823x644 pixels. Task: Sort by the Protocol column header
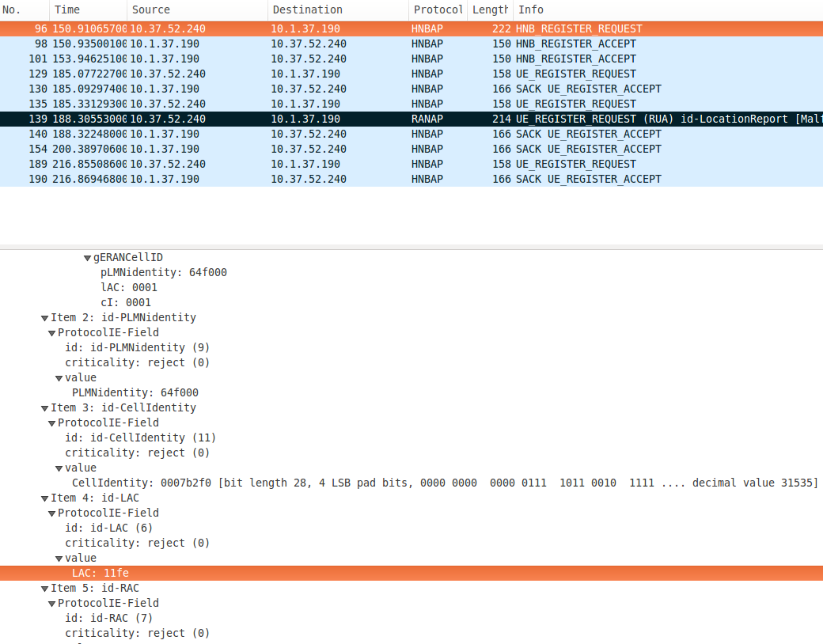pos(438,10)
